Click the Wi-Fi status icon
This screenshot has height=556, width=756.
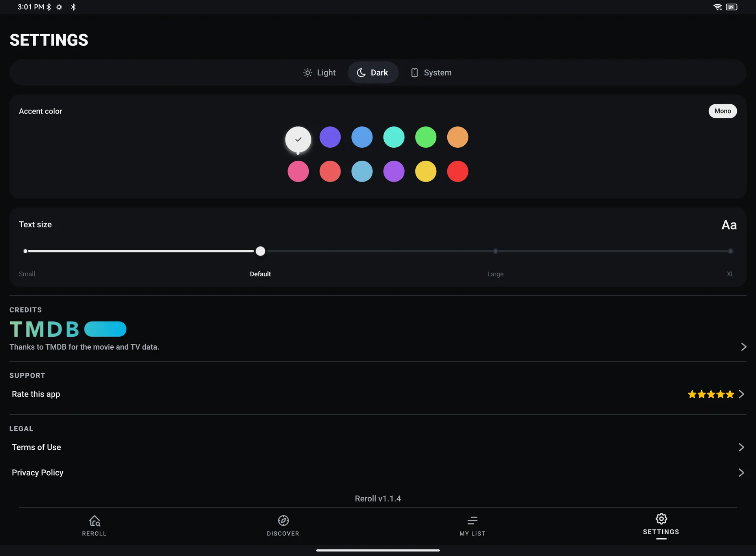pos(717,7)
